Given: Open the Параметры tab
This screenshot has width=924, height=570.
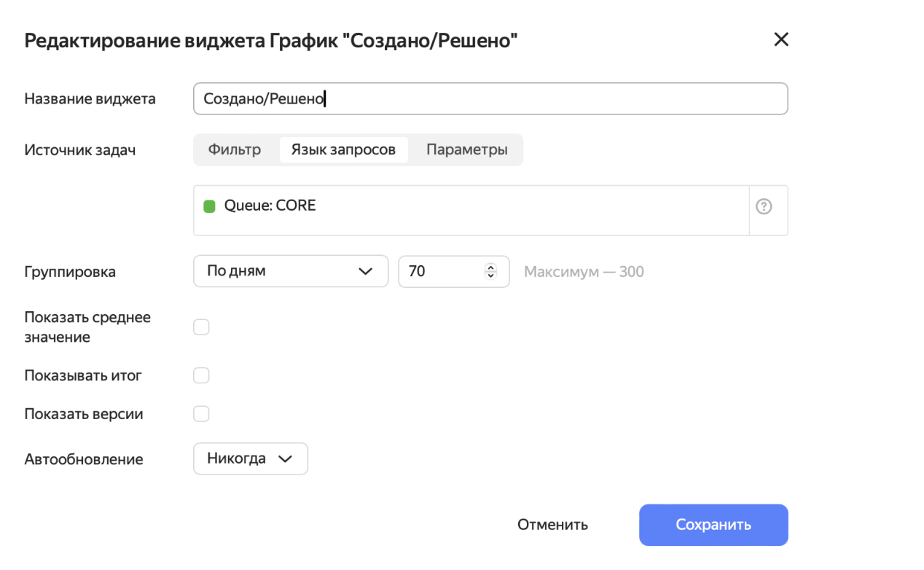Looking at the screenshot, I should tap(467, 149).
